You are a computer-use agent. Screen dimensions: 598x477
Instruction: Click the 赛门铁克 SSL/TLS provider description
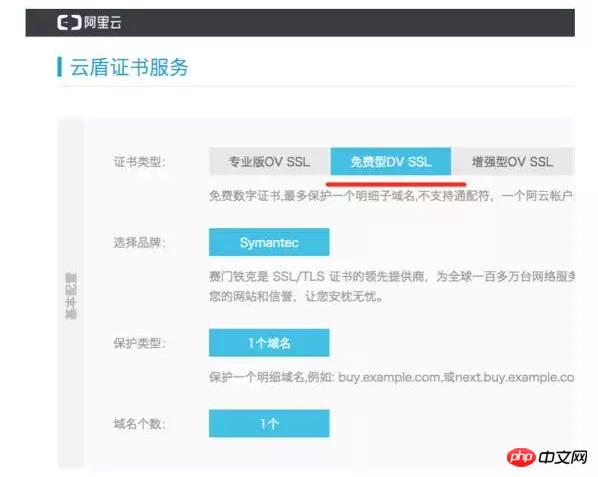point(392,276)
